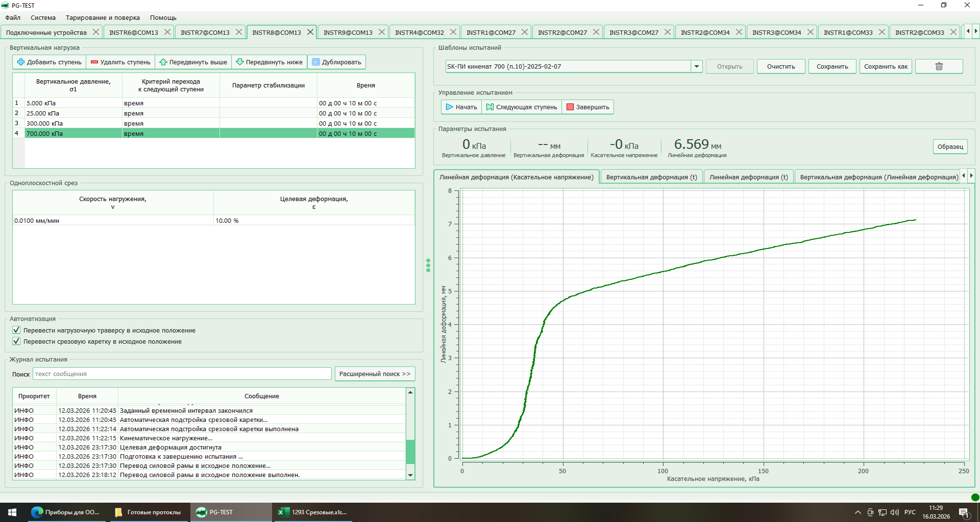980x522 pixels.
Task: Open the Файл menu
Action: click(13, 17)
